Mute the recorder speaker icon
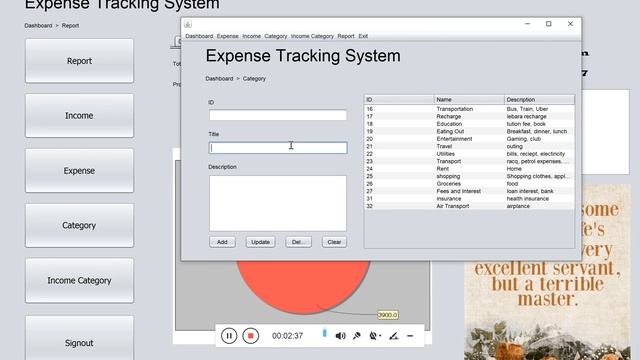The width and height of the screenshot is (640, 360). [340, 336]
